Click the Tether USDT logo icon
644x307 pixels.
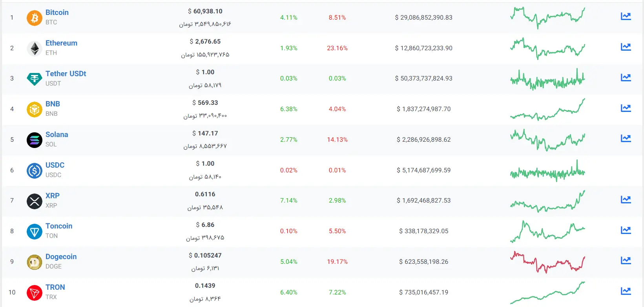(x=35, y=79)
